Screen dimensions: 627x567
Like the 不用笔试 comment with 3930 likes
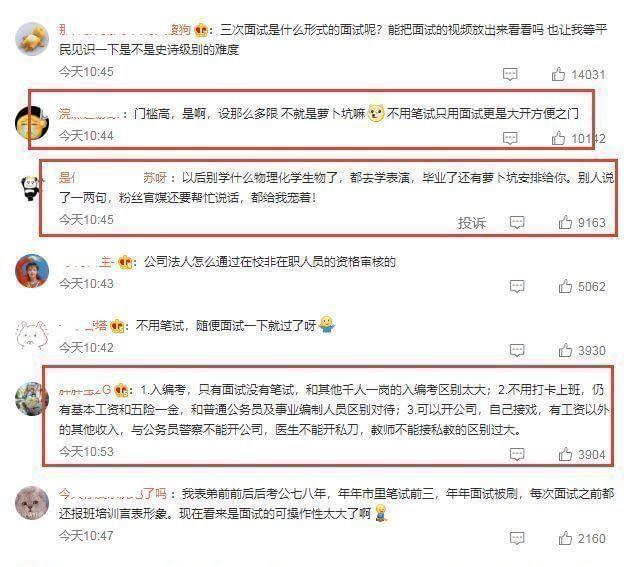click(565, 350)
